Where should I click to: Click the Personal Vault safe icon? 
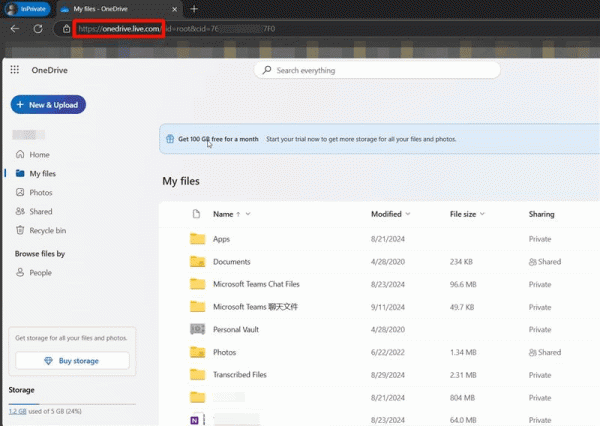click(x=197, y=329)
